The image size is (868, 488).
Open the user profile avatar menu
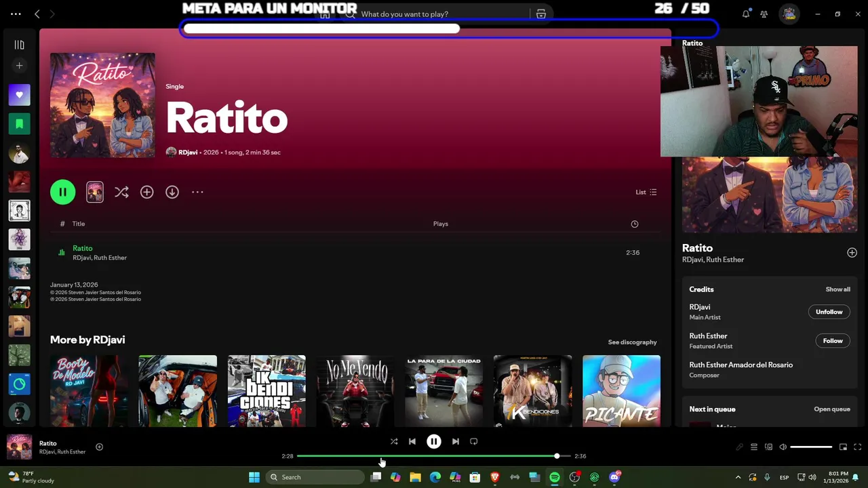coord(789,14)
